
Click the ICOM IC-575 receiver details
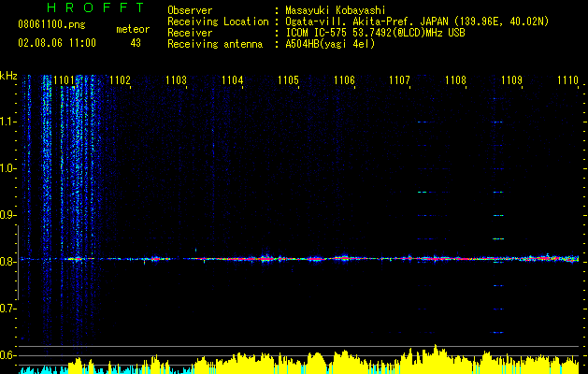click(x=375, y=33)
